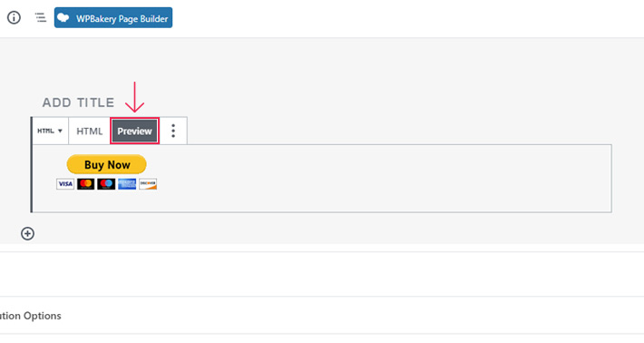This screenshot has width=644, height=343.
Task: Click the blank meta box panel row
Action: point(322,274)
